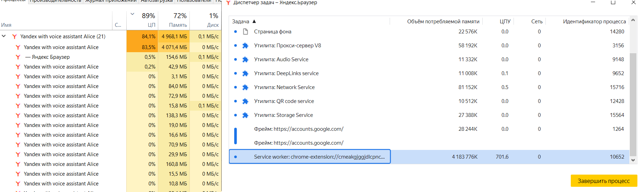Viewport: 644px width, 192px height.
Task: Click the sort arrow next to Задача
Action: pos(254,21)
